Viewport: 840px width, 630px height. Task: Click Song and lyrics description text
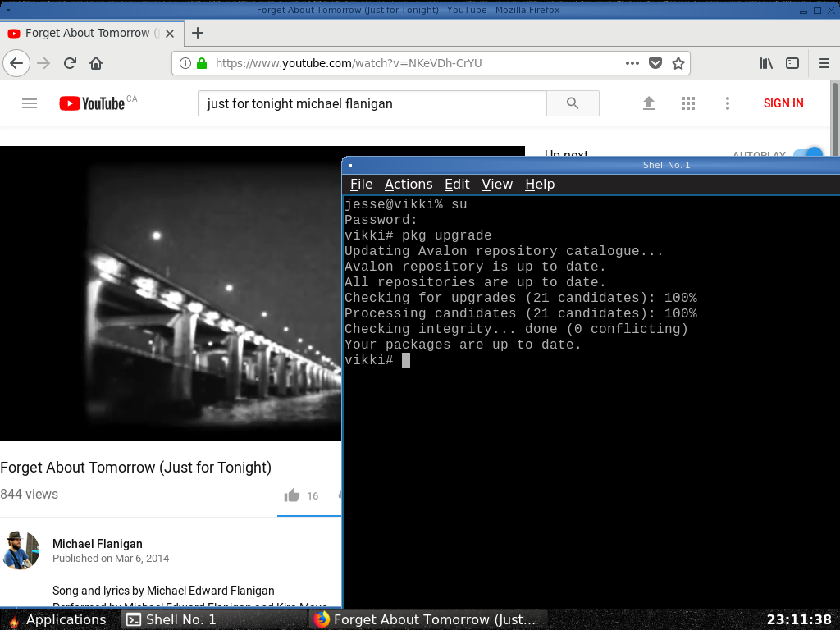pyautogui.click(x=163, y=591)
